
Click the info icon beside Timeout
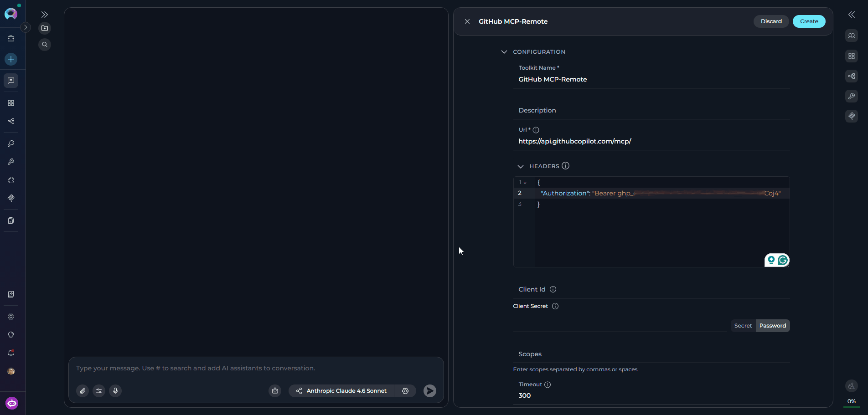548,384
